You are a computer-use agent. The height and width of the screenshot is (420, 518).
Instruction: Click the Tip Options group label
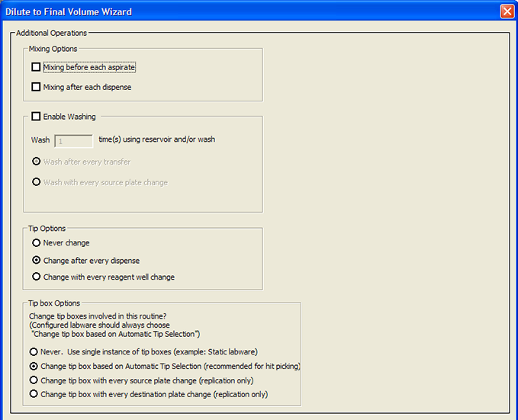point(47,228)
